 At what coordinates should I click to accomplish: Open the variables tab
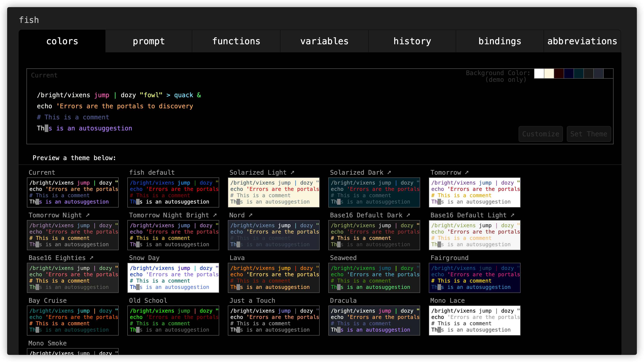click(x=324, y=41)
